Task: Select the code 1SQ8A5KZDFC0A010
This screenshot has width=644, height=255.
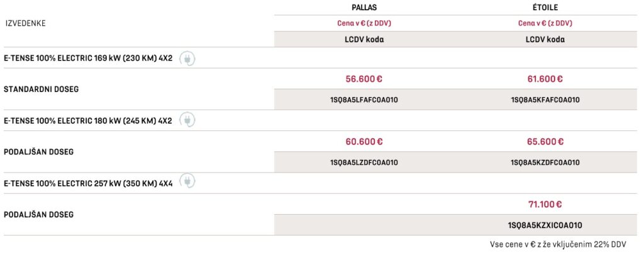Action: (x=545, y=162)
